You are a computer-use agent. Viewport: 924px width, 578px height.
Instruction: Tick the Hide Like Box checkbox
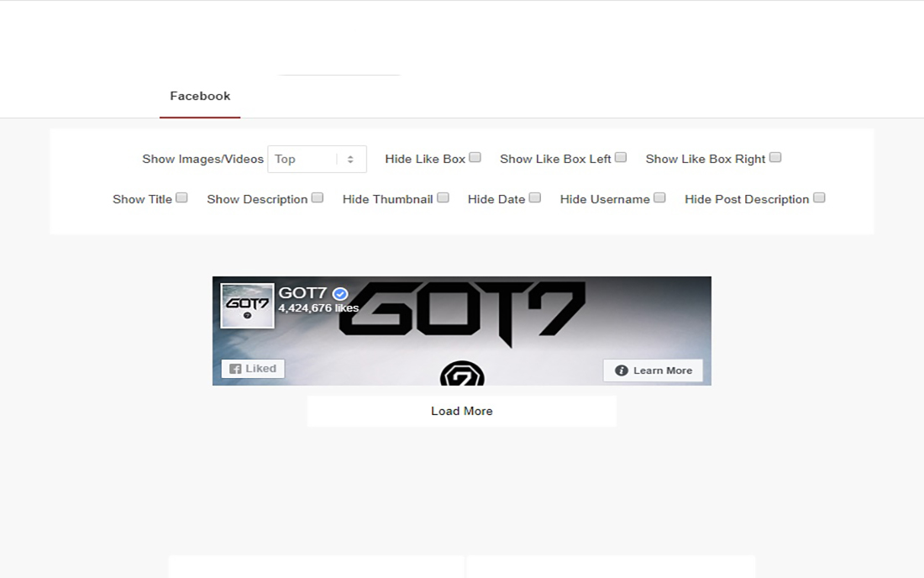475,157
